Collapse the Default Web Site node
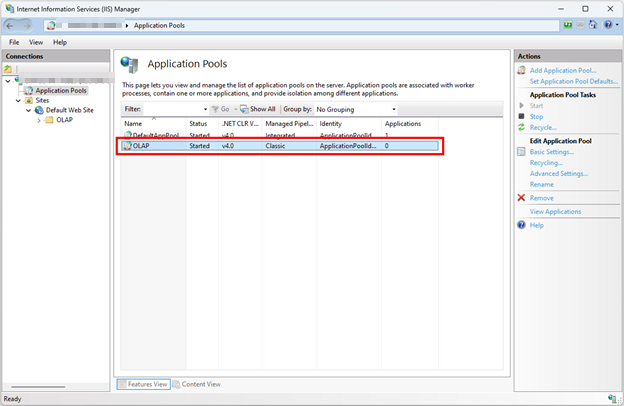624x406 pixels. [x=28, y=110]
